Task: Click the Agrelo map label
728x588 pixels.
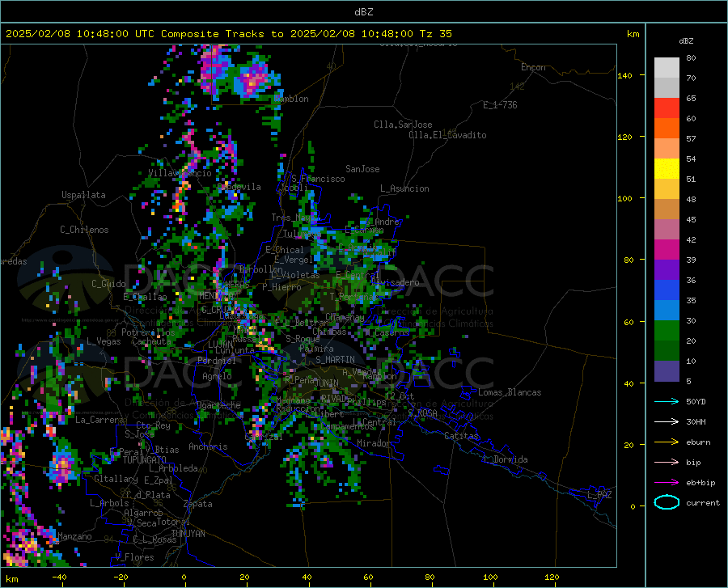Action: pos(217,376)
